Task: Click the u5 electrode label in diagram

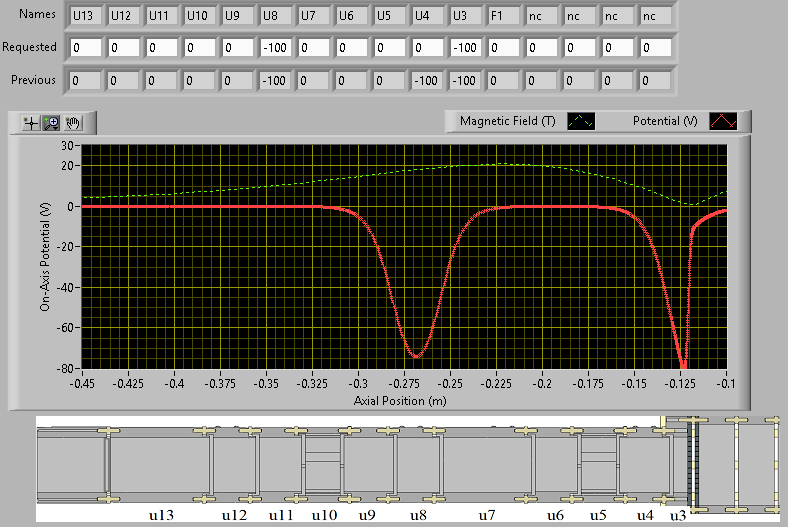Action: (x=598, y=515)
